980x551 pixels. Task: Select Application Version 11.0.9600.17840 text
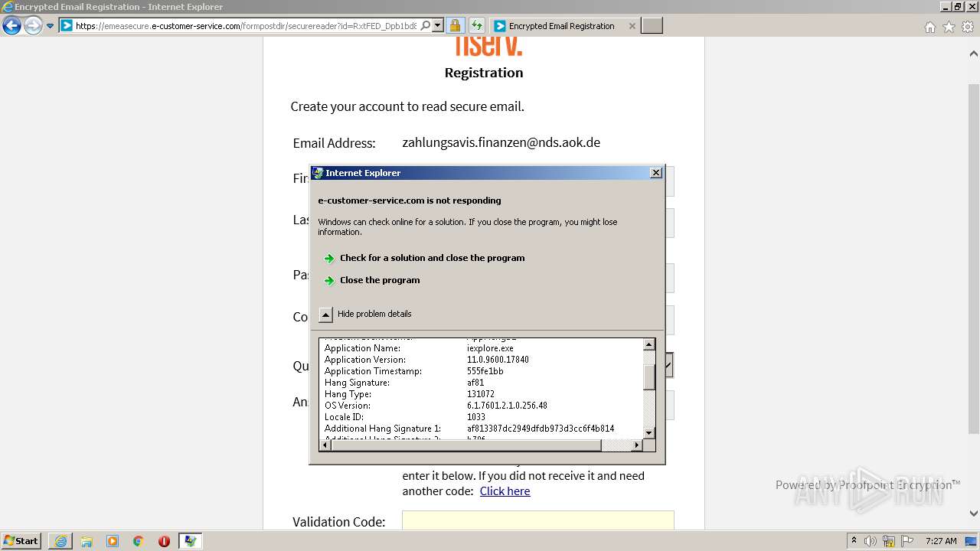coord(498,360)
